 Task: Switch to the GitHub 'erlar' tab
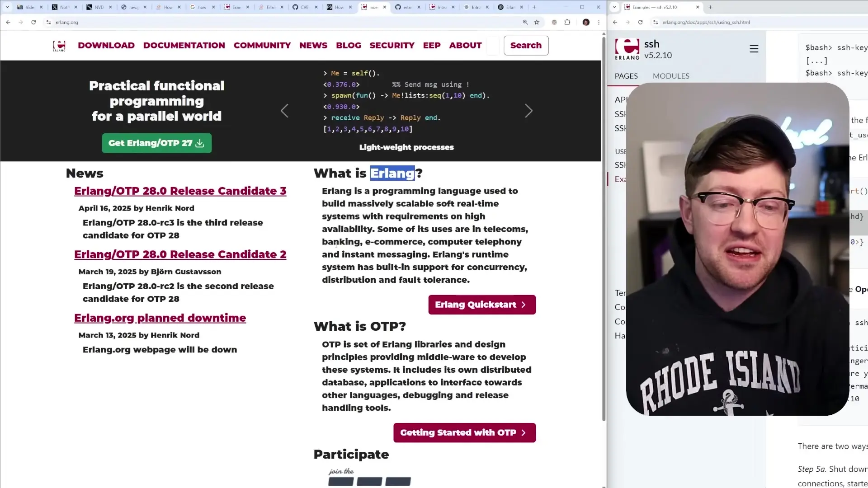(x=407, y=7)
